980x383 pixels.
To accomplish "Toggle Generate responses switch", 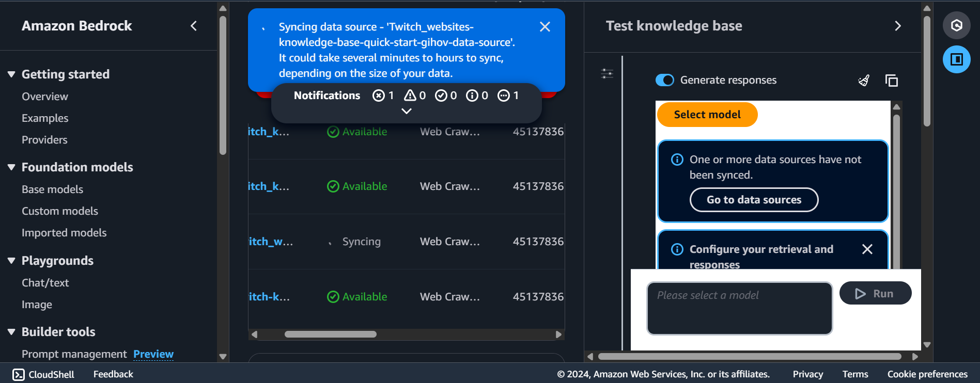I will [665, 80].
